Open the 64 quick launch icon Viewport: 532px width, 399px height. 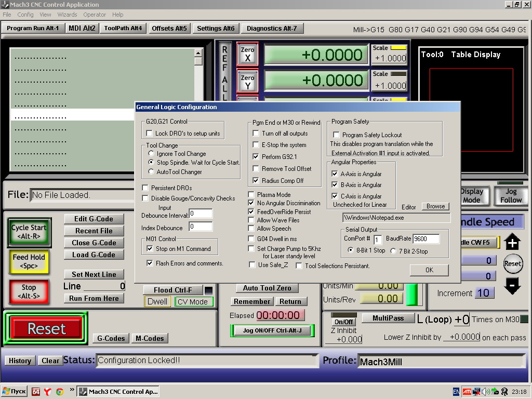36,392
